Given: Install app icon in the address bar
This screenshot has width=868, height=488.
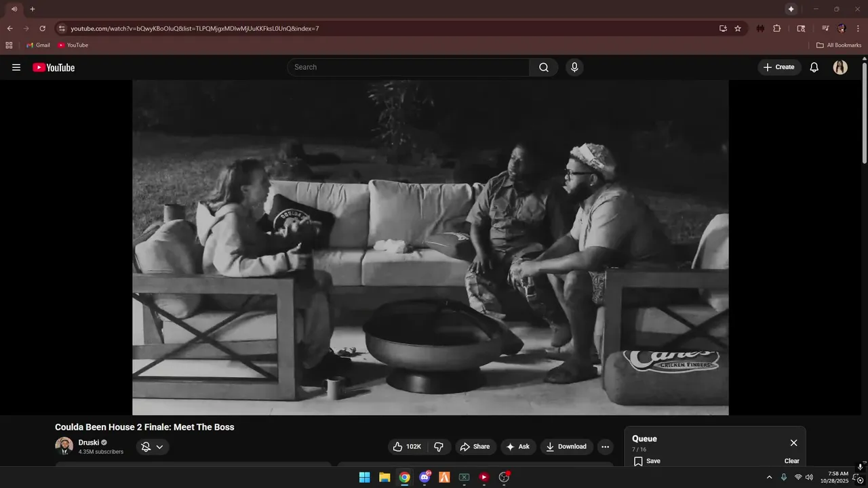Looking at the screenshot, I should [723, 28].
